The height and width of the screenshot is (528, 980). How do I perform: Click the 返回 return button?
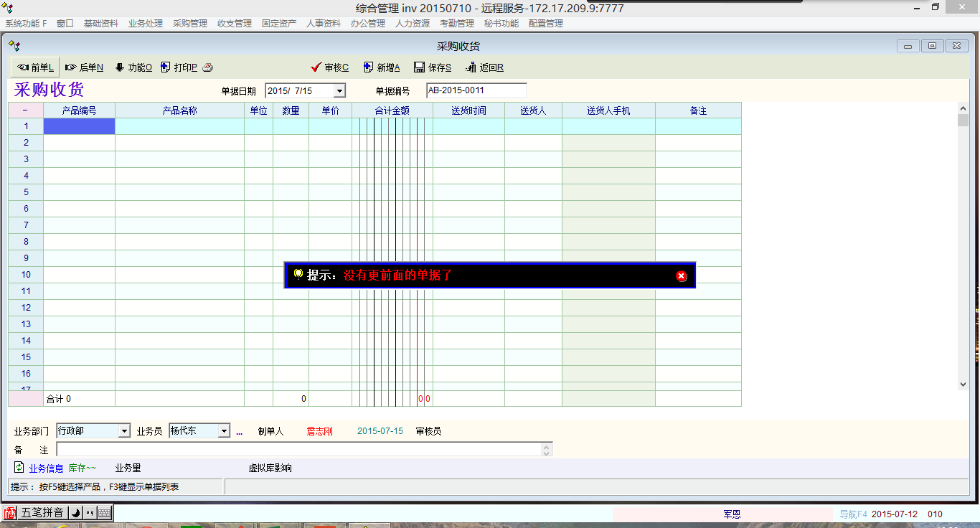click(x=484, y=67)
